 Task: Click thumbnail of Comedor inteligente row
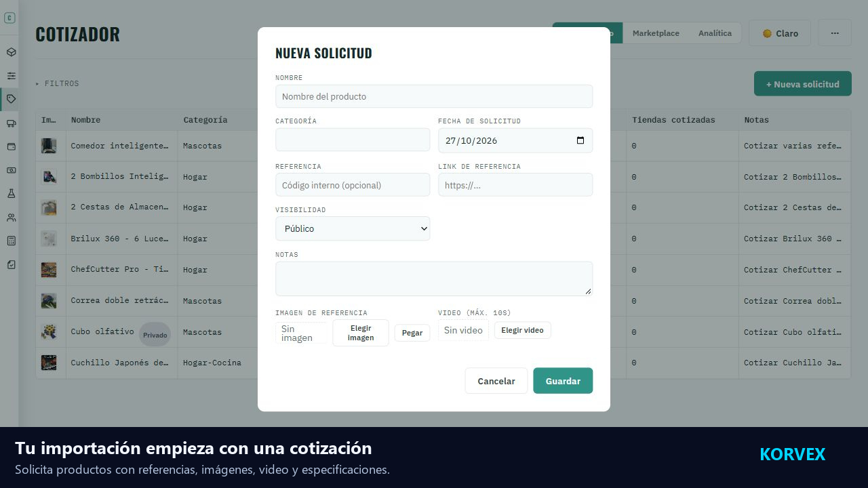pos(49,146)
